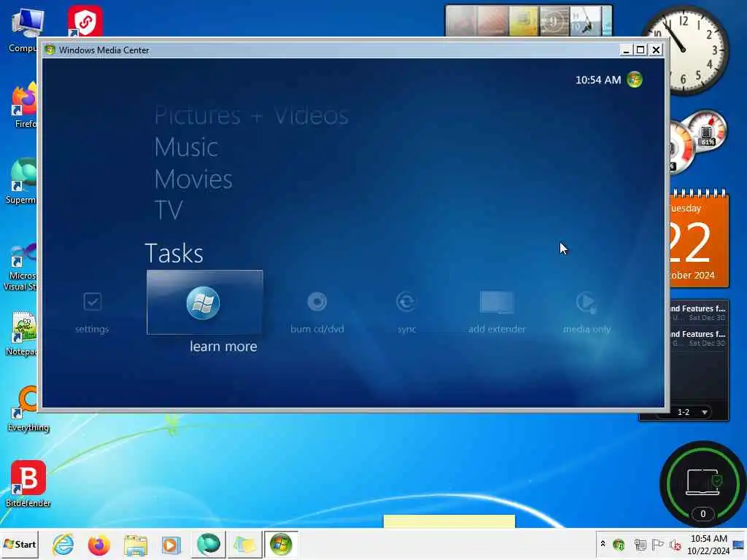
Task: Open the Everything desktop shortcut
Action: pyautogui.click(x=28, y=408)
